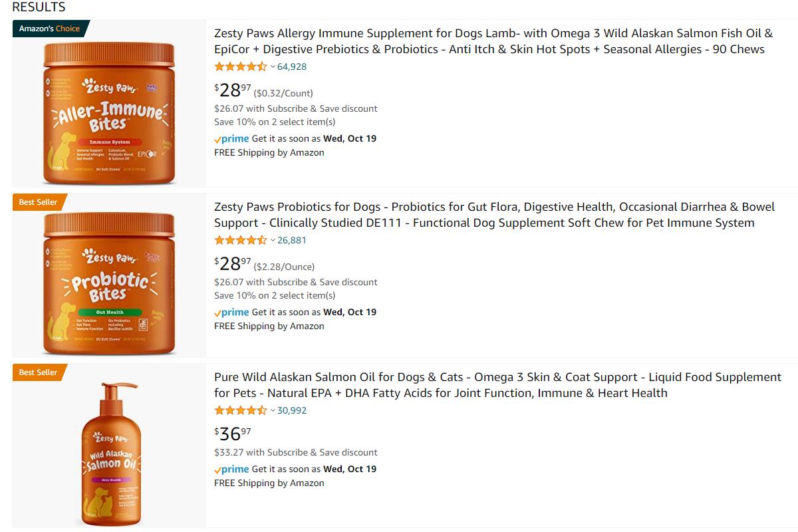798x532 pixels.
Task: Open the 30,992 reviews link
Action: (x=292, y=410)
